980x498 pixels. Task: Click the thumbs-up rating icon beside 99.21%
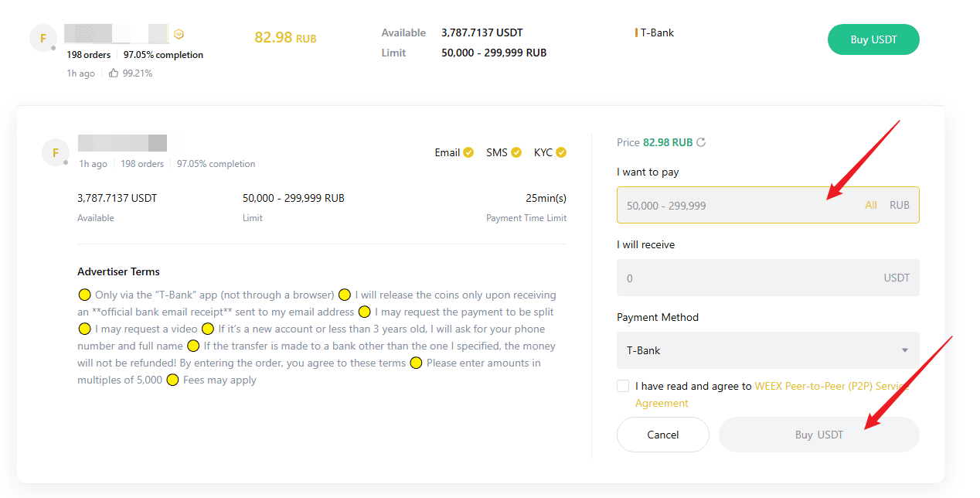point(113,73)
